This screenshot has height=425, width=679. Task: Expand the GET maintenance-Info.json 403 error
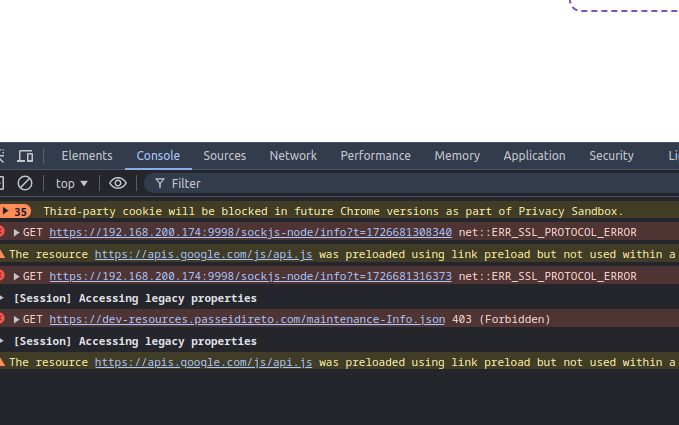17,320
